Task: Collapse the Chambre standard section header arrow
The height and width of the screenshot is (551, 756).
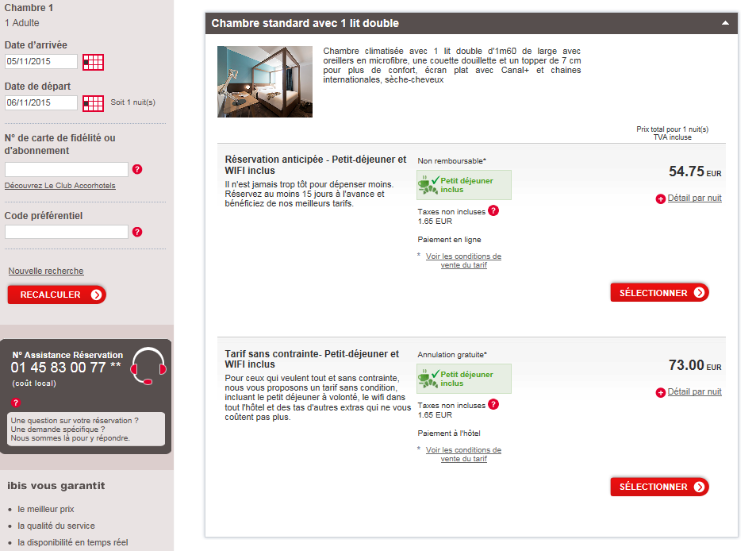Action: click(x=725, y=24)
